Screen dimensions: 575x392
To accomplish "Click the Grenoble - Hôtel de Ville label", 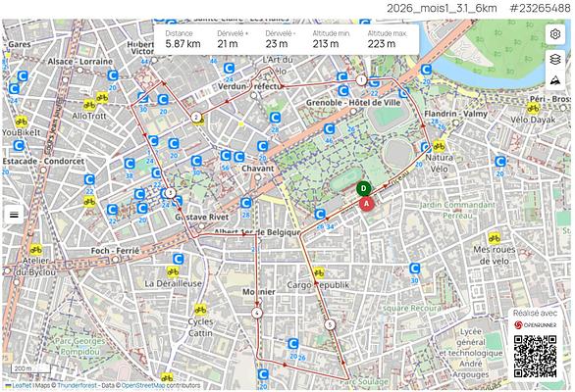I will click(353, 103).
